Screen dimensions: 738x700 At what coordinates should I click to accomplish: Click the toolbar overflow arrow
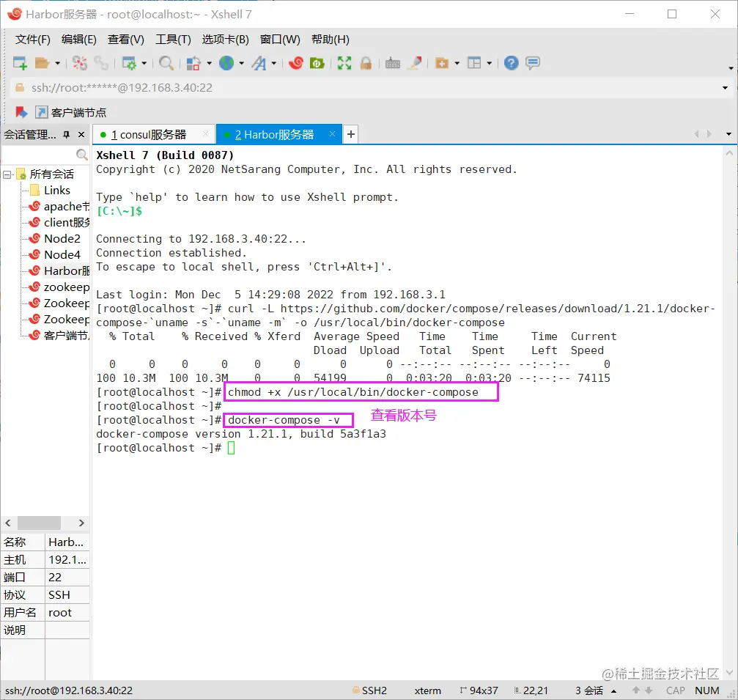click(x=731, y=68)
